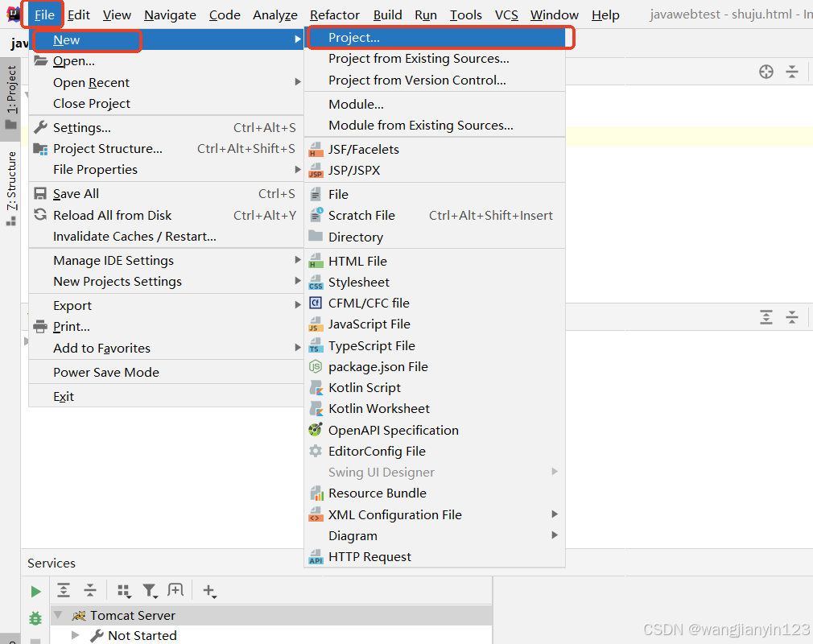Click the JSF/Facelets file icon
Image resolution: width=813 pixels, height=644 pixels.
tap(316, 150)
